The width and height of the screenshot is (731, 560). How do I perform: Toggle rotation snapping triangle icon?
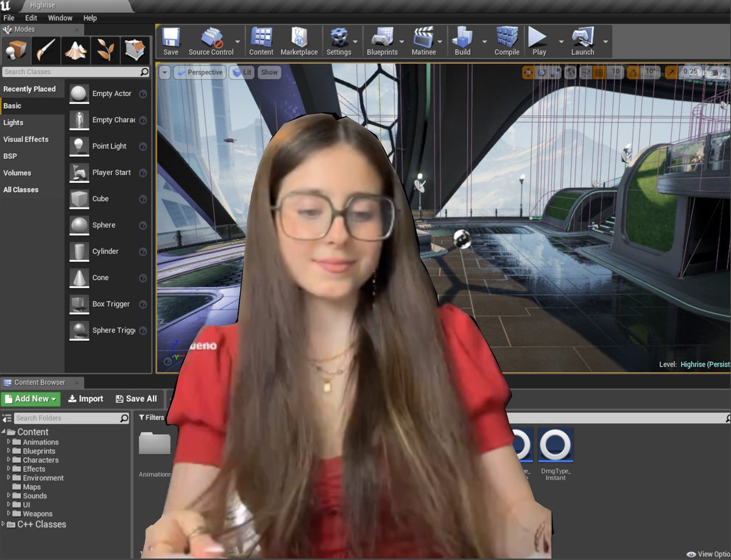click(634, 72)
